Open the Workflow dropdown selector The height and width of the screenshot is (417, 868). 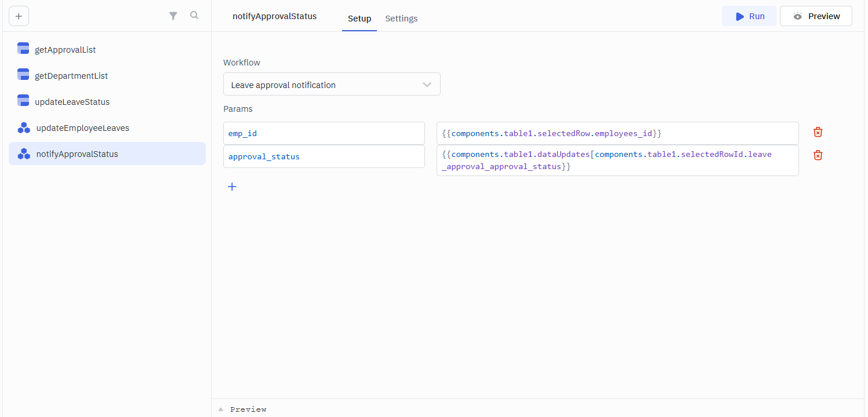tap(332, 85)
